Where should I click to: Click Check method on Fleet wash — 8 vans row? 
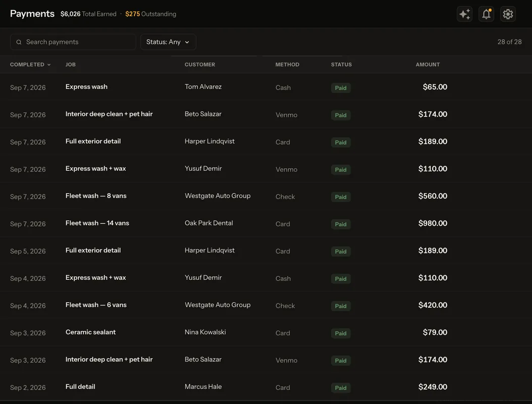pyautogui.click(x=285, y=196)
